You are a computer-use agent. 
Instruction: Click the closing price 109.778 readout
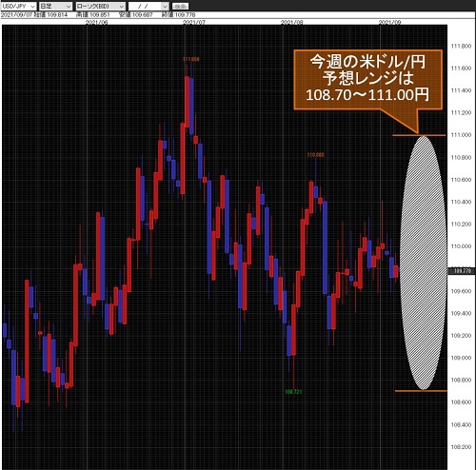pyautogui.click(x=179, y=15)
